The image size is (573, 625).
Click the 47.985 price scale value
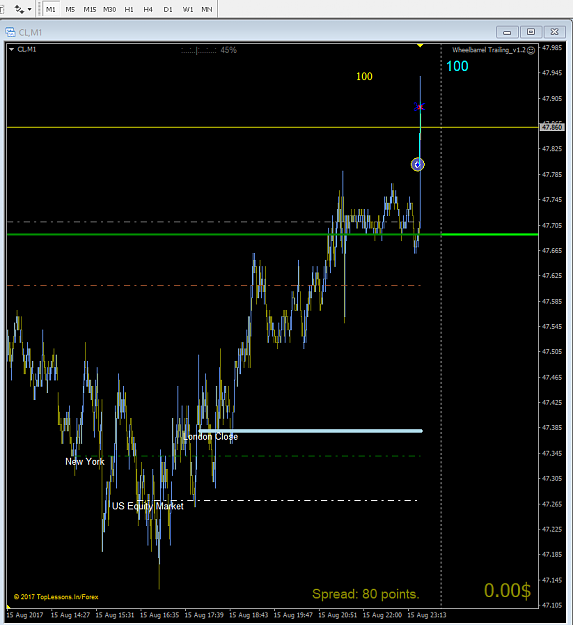coord(552,47)
